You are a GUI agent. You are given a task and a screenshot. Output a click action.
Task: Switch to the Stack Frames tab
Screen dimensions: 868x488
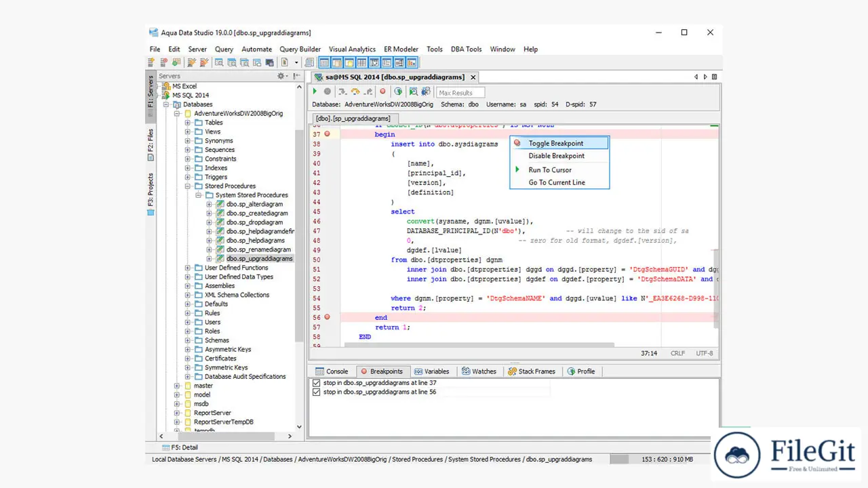click(532, 371)
